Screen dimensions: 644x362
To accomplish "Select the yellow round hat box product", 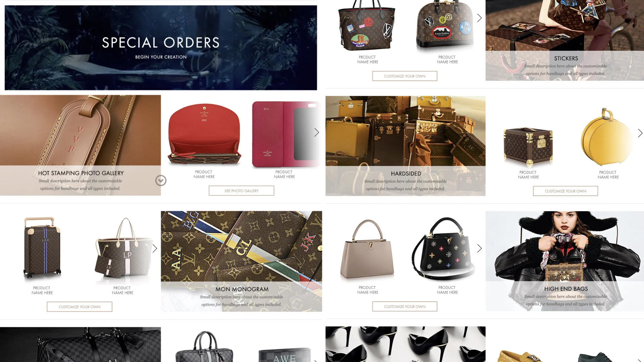I will point(607,137).
